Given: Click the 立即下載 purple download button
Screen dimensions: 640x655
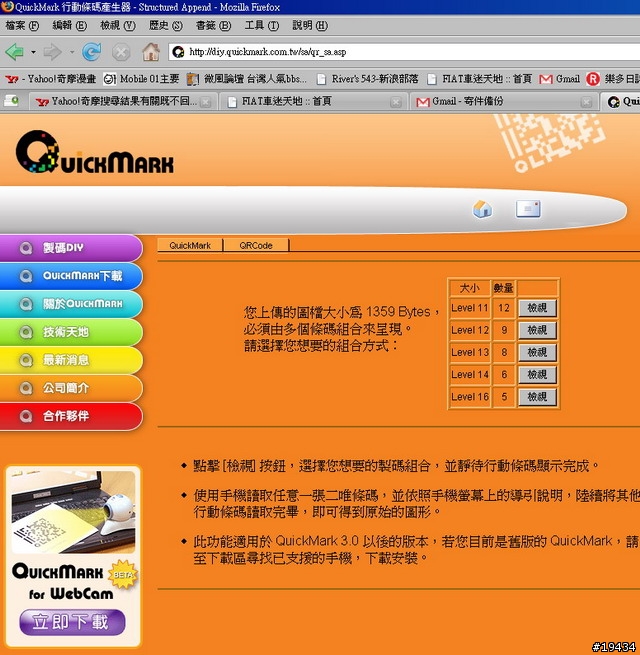Looking at the screenshot, I should (72, 622).
